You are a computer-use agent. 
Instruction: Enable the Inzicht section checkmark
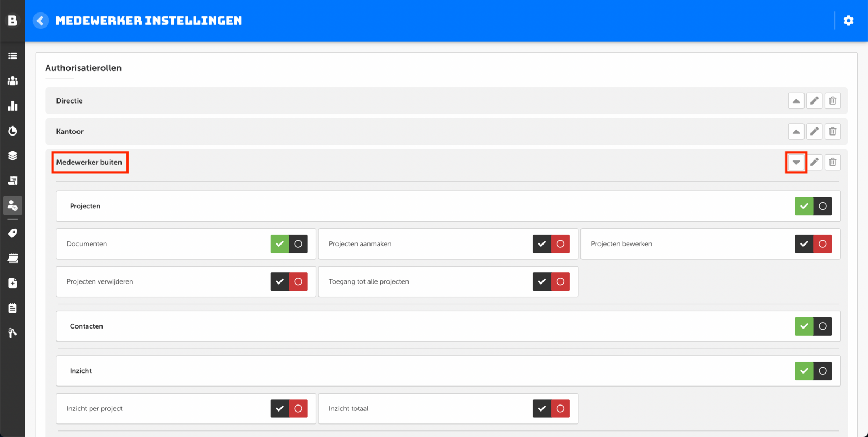(x=804, y=371)
